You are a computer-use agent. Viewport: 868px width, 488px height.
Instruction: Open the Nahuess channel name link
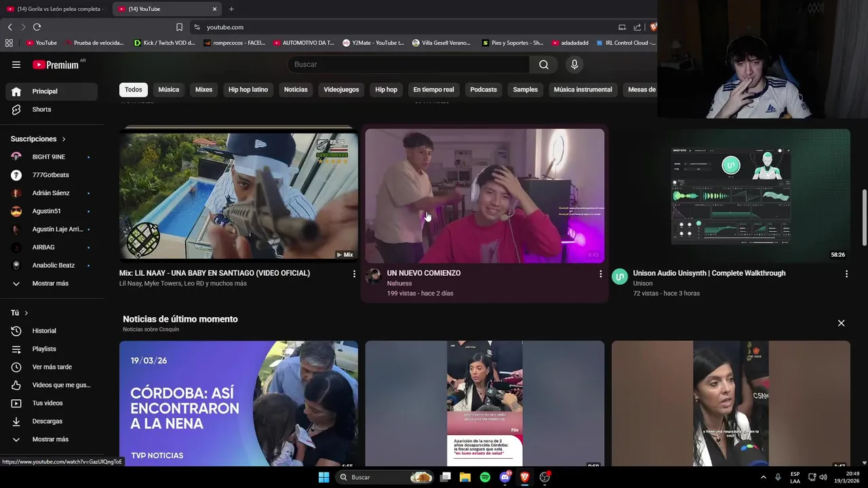pos(399,283)
